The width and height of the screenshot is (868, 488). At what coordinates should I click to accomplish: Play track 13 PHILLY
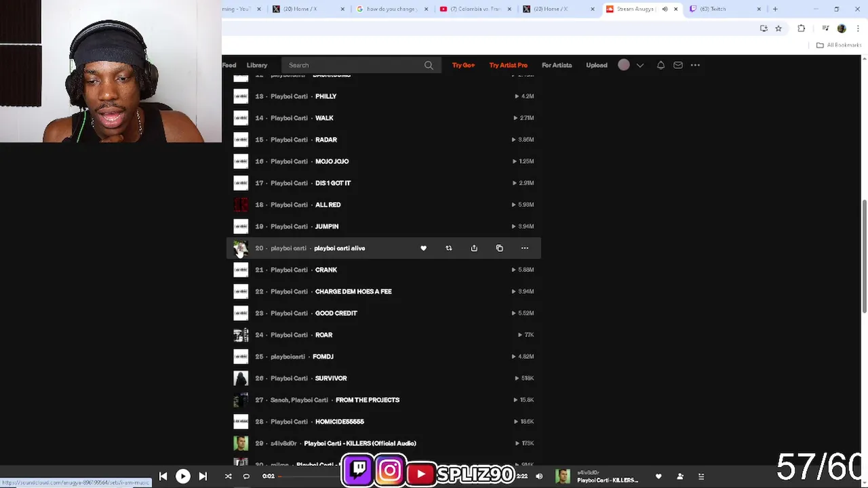click(383, 96)
